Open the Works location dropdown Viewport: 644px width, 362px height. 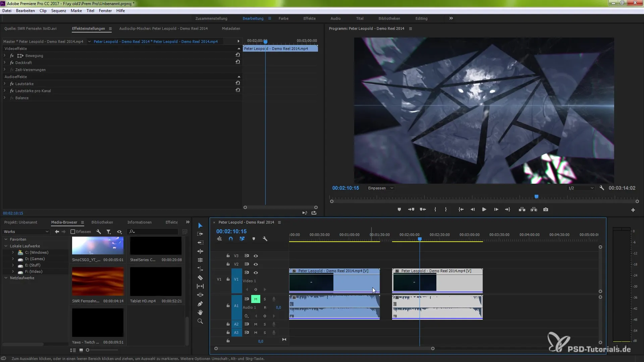click(x=26, y=232)
